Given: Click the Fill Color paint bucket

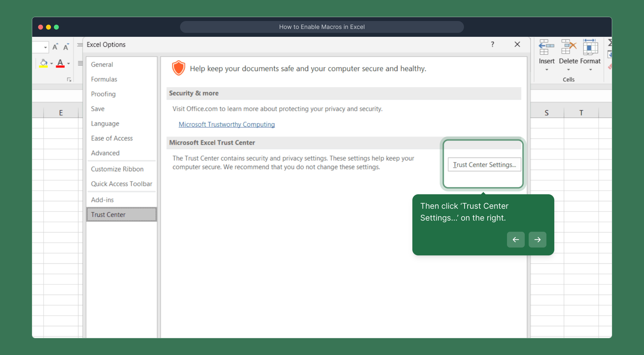Looking at the screenshot, I should coord(43,63).
